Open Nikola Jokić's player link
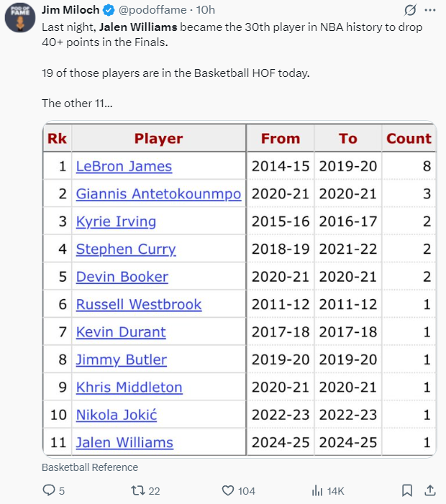Screen dimensions: 446x504 (117, 415)
